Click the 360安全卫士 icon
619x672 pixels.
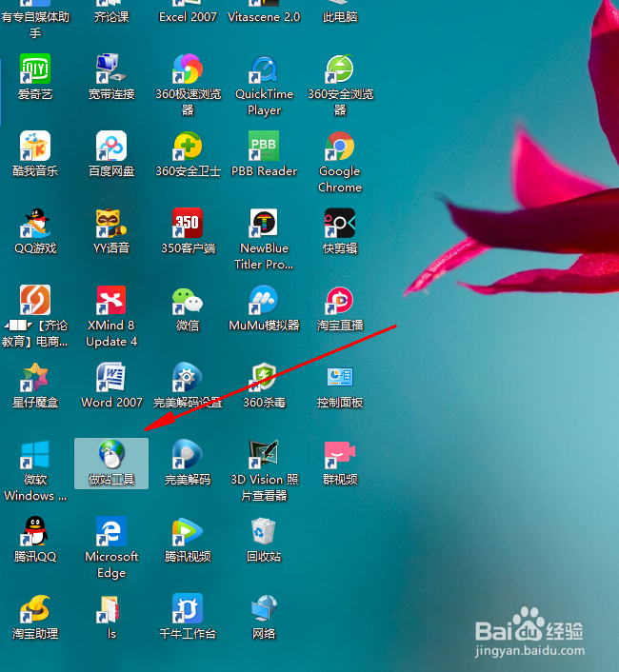click(188, 146)
